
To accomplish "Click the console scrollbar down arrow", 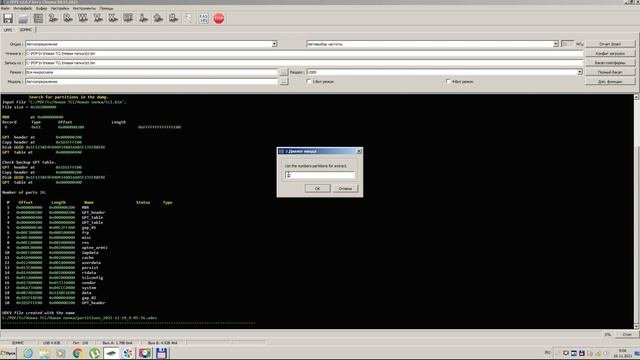I will click(x=636, y=326).
